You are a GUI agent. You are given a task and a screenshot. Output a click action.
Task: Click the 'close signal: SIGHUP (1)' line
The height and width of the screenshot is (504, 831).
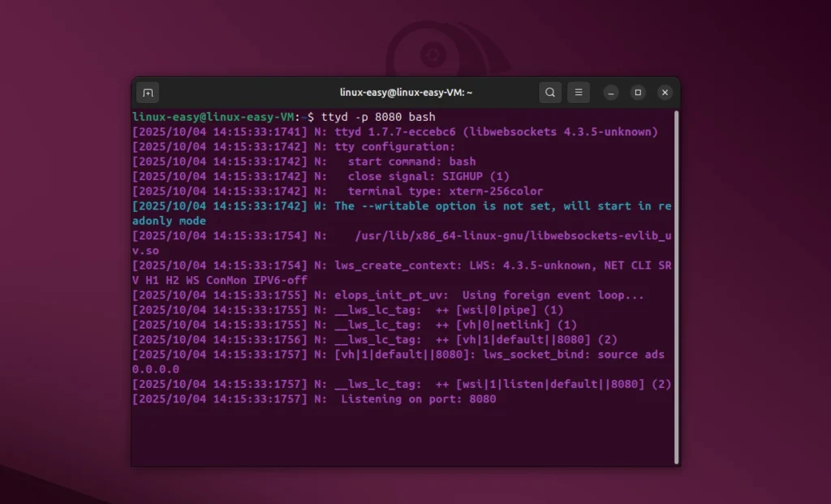coord(428,176)
